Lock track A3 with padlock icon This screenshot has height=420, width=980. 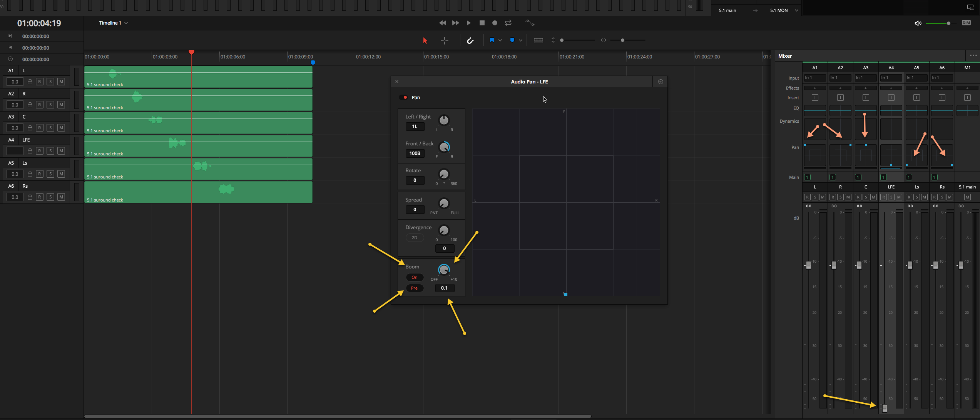point(30,128)
